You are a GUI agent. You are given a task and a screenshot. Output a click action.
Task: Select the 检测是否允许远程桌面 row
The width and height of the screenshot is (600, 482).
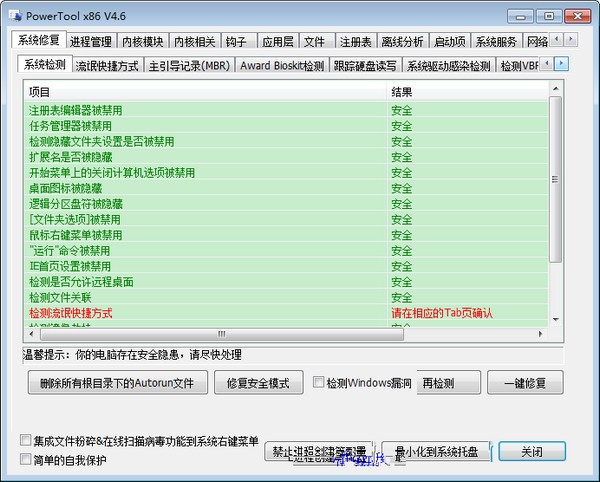286,282
